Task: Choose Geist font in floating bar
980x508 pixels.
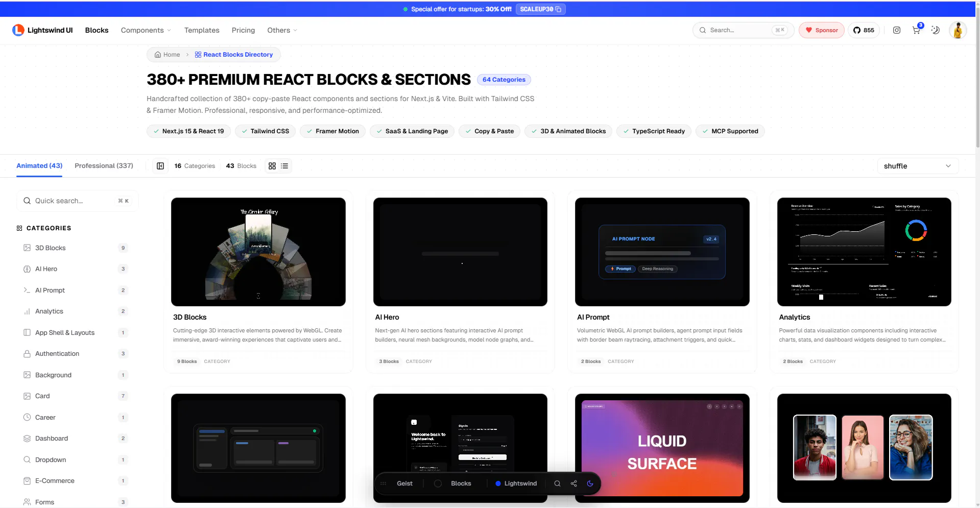Action: click(404, 483)
